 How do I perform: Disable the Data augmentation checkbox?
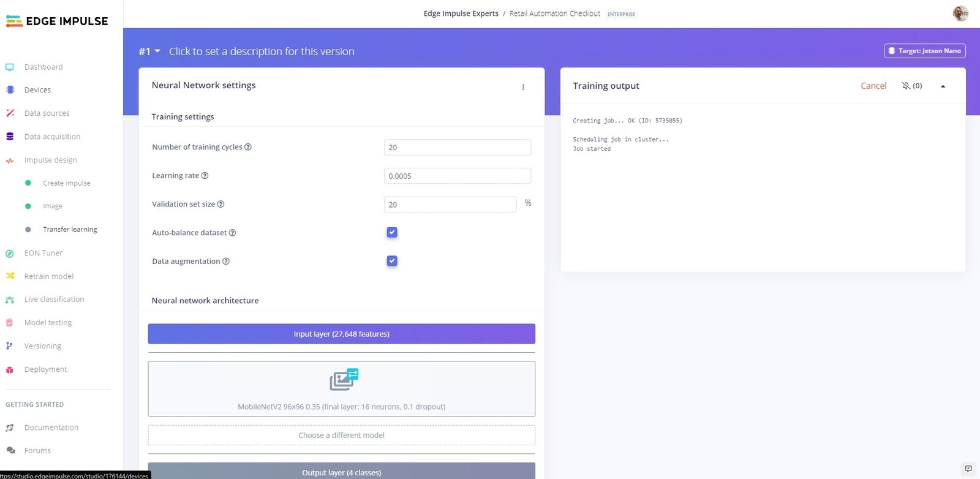pos(392,261)
